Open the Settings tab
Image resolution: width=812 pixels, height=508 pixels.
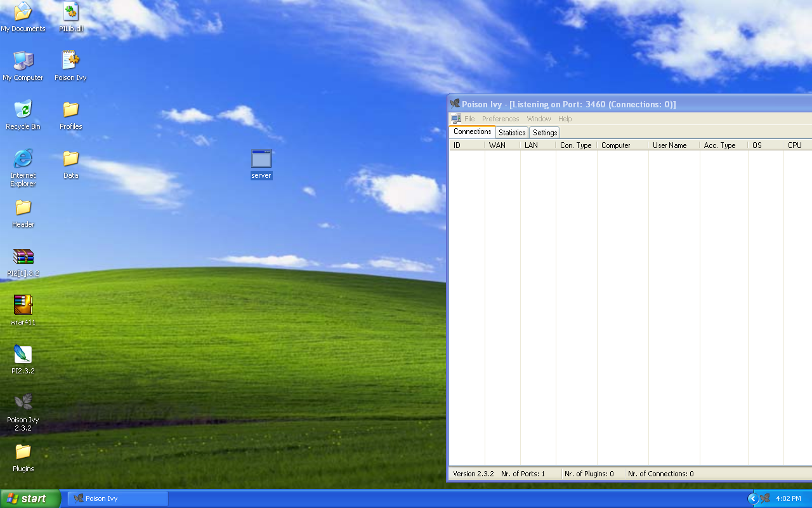click(544, 132)
